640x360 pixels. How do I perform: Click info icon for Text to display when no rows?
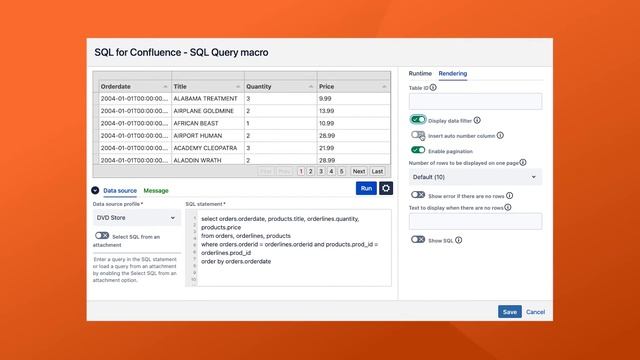click(508, 207)
